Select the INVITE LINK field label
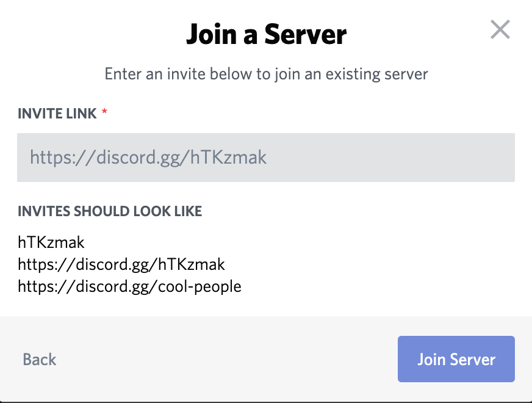 click(x=57, y=114)
